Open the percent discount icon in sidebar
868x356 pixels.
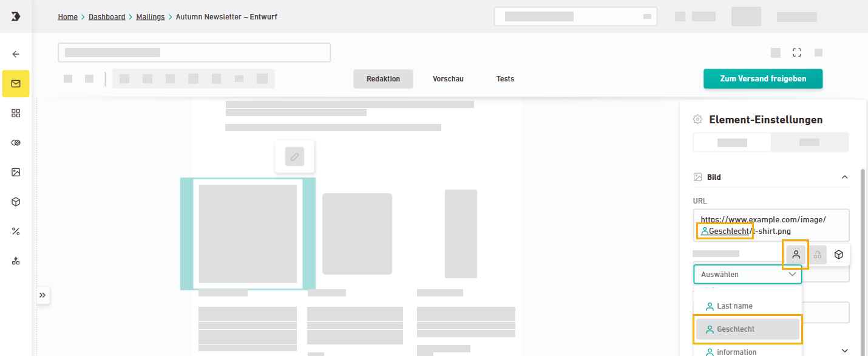16,231
